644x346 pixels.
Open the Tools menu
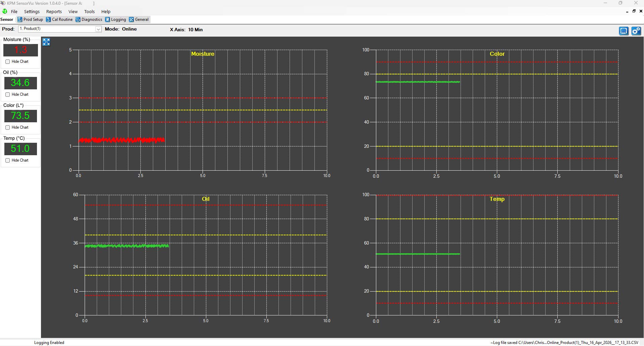tap(89, 11)
